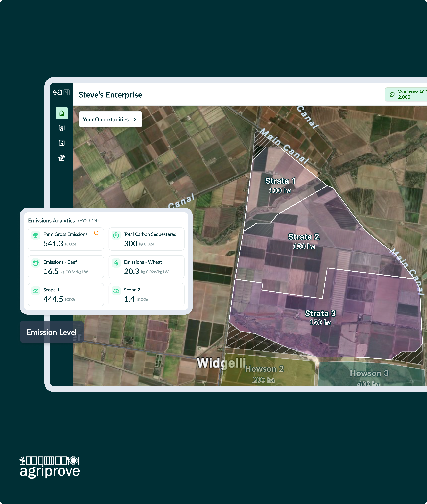The width and height of the screenshot is (427, 504).
Task: Open the Scope 2 emissions card
Action: click(x=146, y=295)
